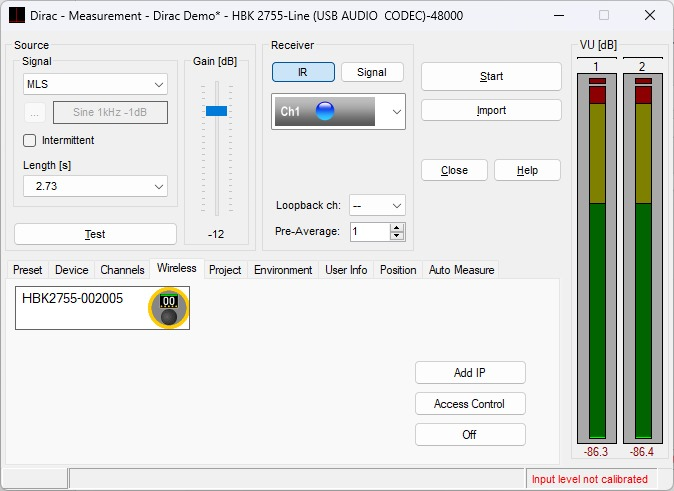Open Access Control
Image resolution: width=674 pixels, height=491 pixels.
point(470,404)
